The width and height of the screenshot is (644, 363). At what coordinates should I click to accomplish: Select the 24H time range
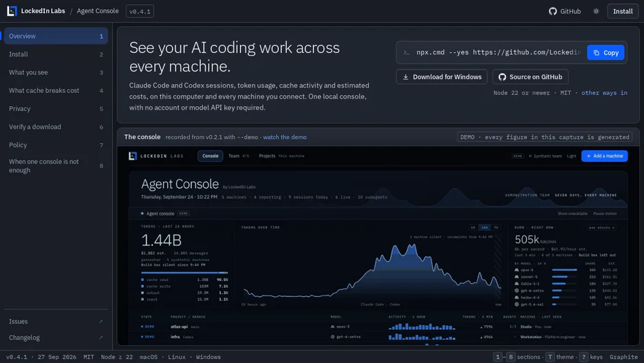484,227
